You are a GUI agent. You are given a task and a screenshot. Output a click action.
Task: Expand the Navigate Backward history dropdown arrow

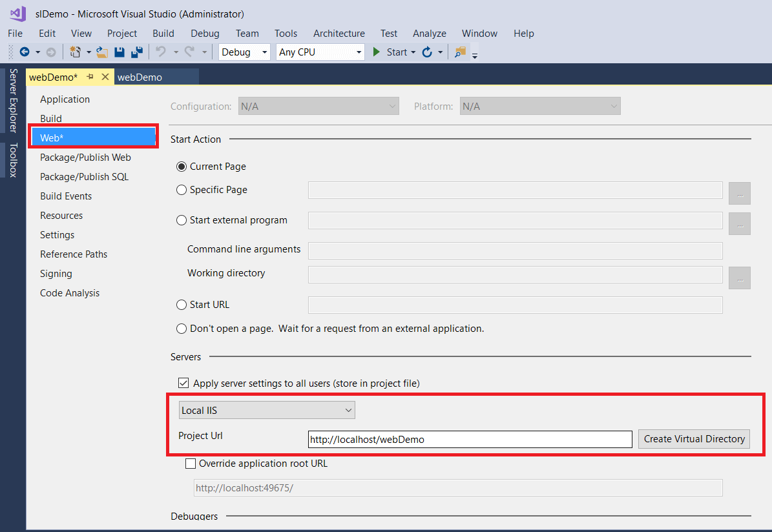[37, 52]
